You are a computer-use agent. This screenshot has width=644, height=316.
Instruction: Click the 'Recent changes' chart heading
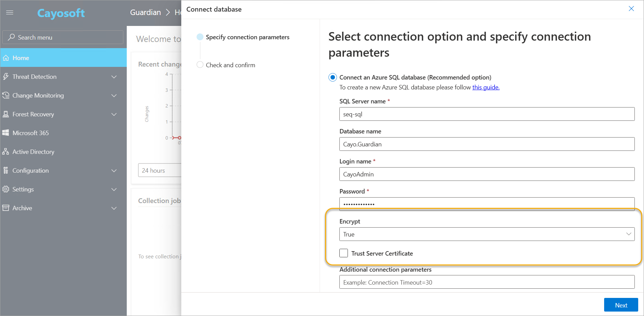point(160,64)
